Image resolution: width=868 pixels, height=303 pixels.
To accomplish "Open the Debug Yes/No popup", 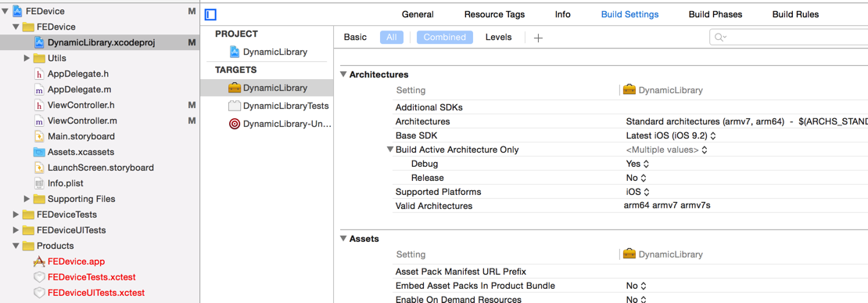I will (637, 164).
